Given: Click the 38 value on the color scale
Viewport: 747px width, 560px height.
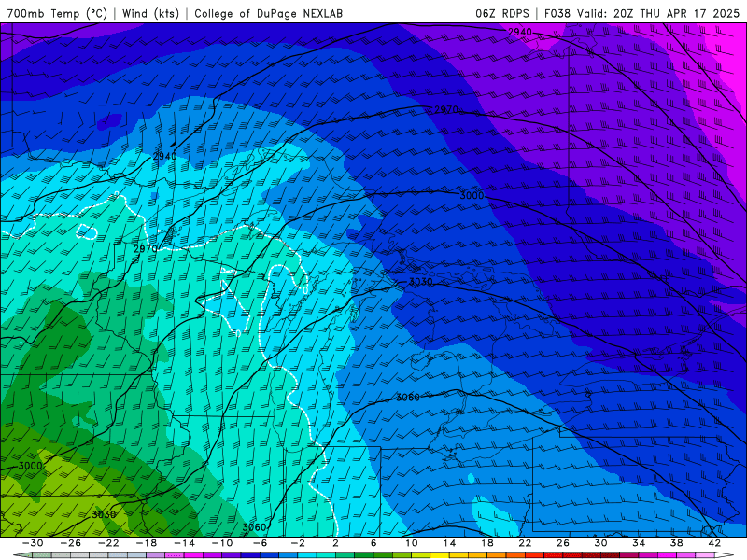Looking at the screenshot, I should point(676,543).
